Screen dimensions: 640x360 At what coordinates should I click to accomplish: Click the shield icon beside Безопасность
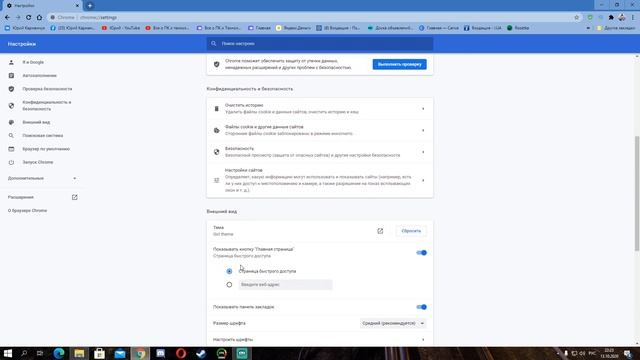click(x=217, y=152)
